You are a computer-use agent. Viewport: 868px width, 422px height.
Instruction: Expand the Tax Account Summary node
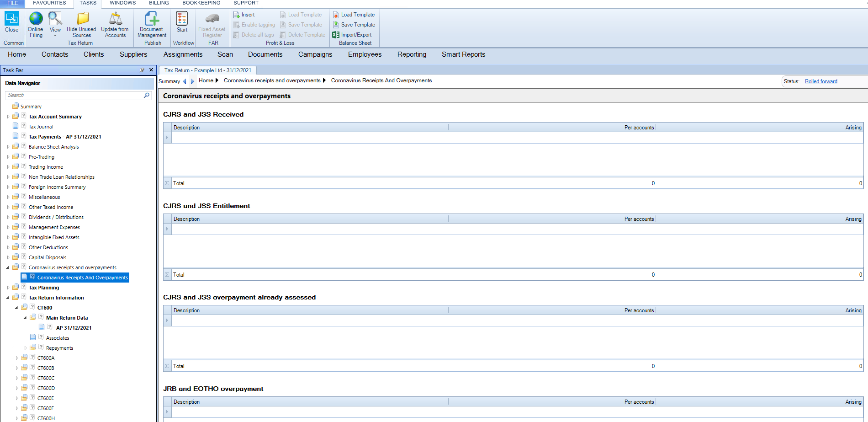point(8,117)
